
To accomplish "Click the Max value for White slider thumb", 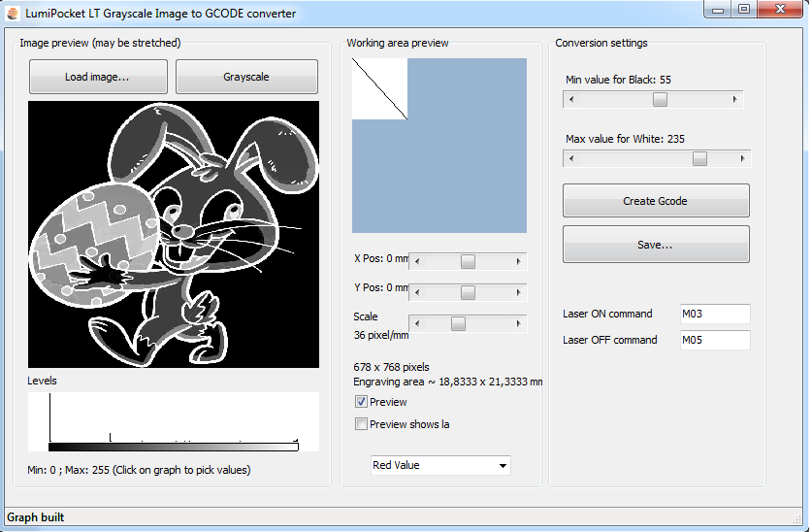I will coord(699,158).
